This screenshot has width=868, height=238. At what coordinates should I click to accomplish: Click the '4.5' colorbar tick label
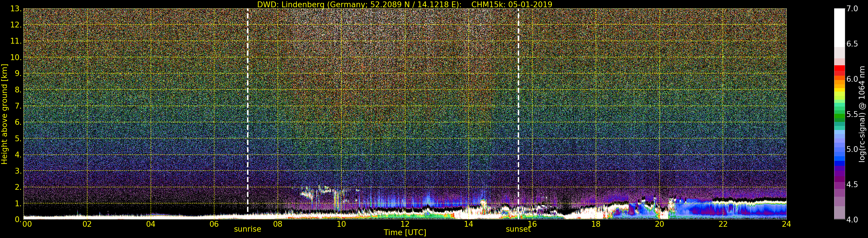(852, 185)
